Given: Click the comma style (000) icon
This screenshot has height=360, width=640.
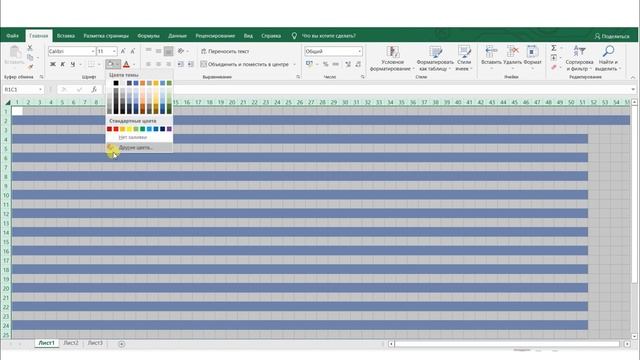Looking at the screenshot, I should coord(336,64).
